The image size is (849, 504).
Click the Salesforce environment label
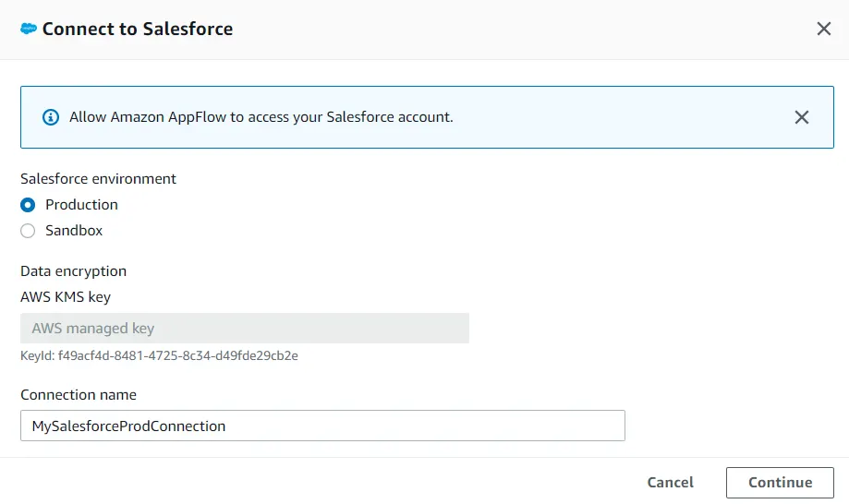98,179
